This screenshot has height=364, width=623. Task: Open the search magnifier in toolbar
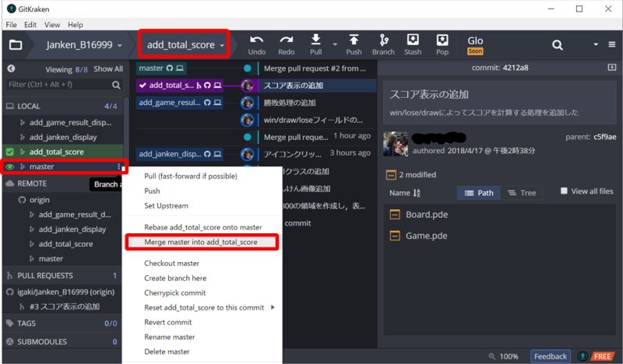pos(558,45)
